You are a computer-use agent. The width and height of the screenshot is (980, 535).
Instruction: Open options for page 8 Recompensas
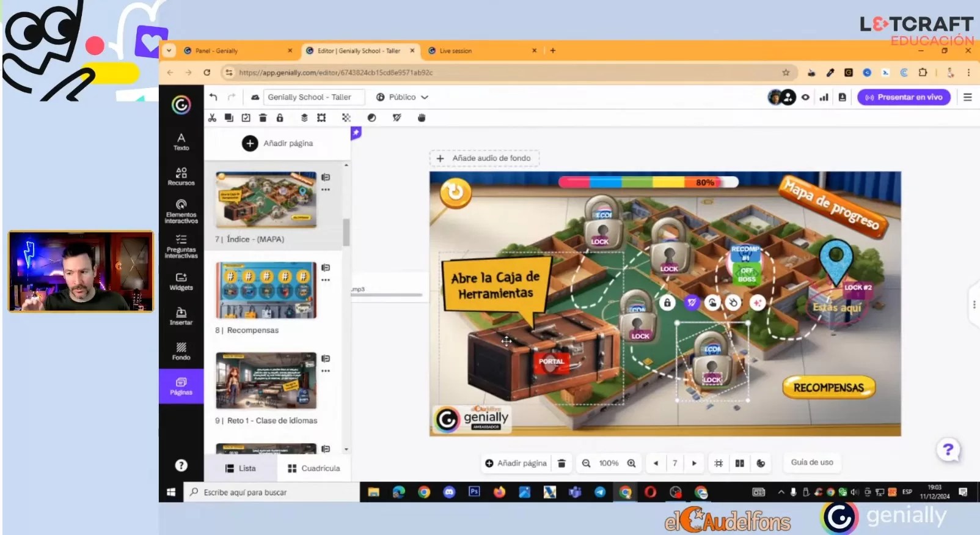coord(326,280)
